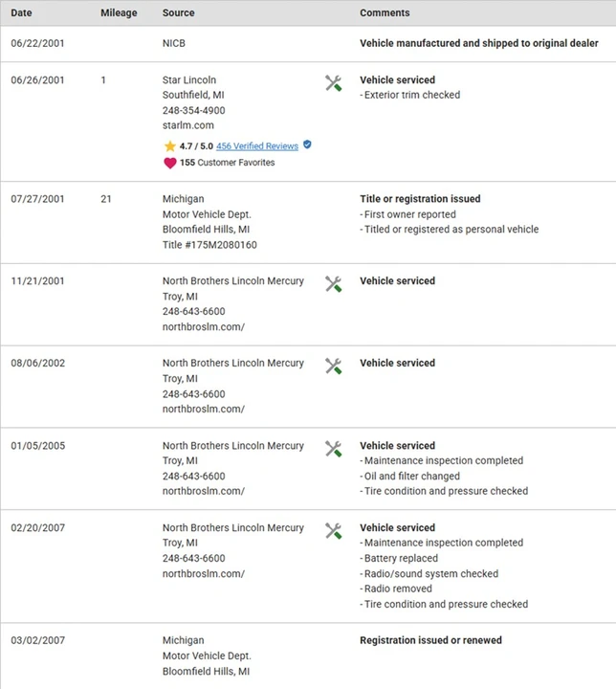
Task: Click the blue verified checkmark badge
Action: pyautogui.click(x=307, y=144)
